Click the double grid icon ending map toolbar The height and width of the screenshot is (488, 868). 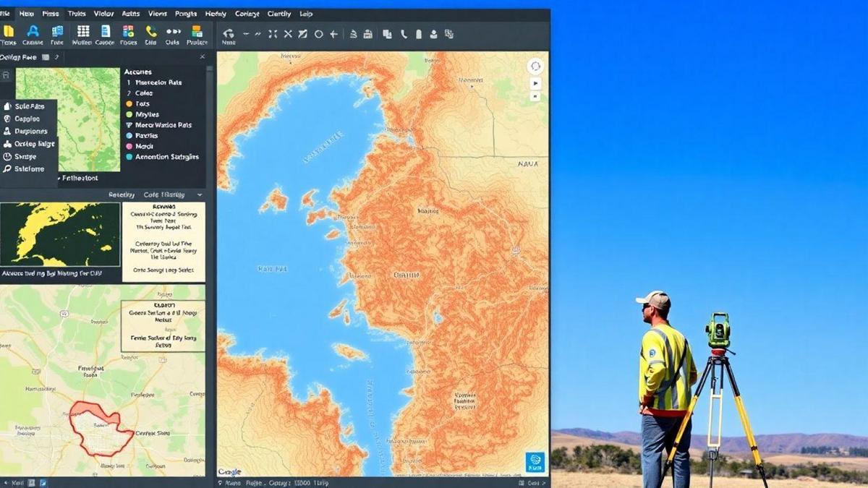point(449,33)
